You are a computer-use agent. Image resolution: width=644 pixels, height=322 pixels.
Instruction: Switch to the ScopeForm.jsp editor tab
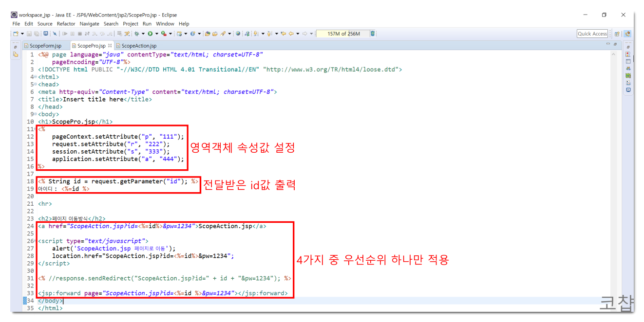click(x=45, y=46)
